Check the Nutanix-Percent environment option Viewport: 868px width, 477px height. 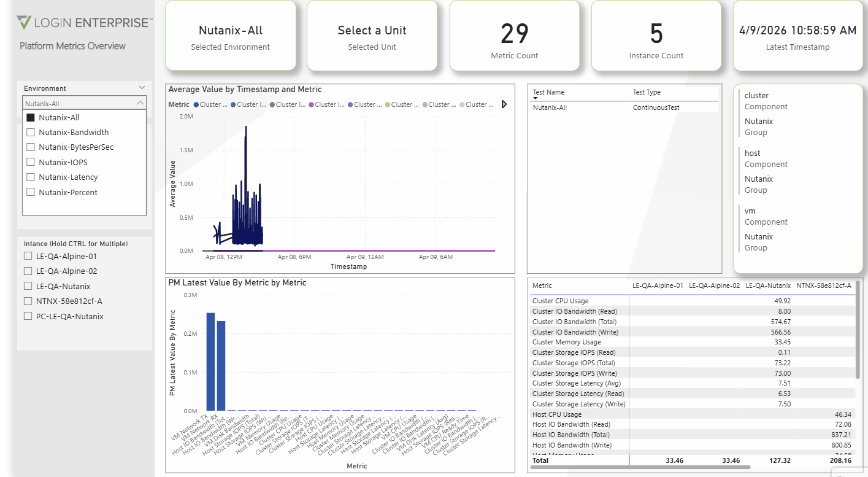coord(31,192)
